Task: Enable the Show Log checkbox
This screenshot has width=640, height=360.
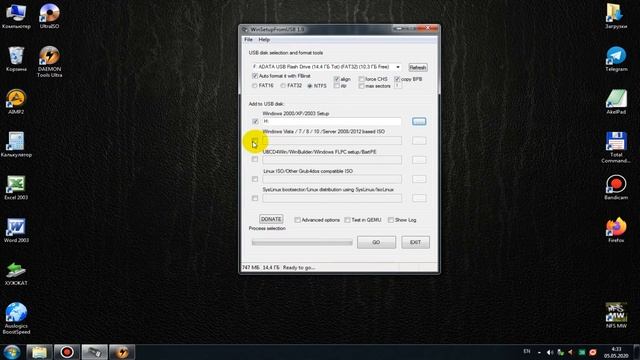Action: [x=391, y=220]
